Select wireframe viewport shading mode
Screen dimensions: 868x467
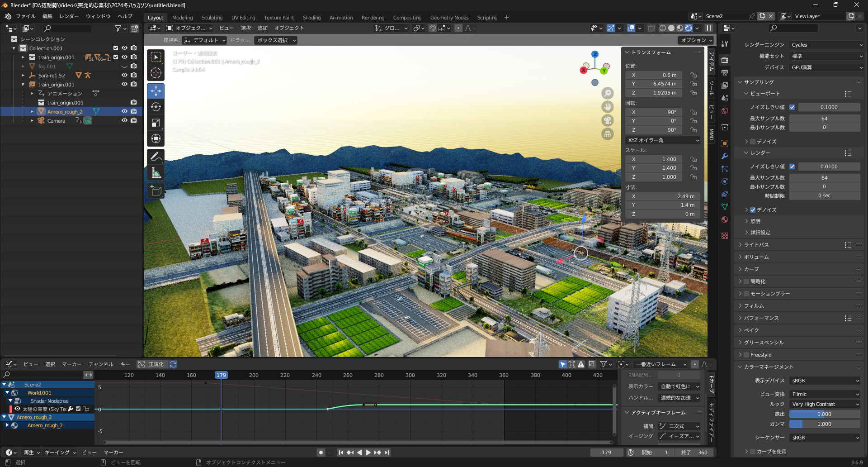click(663, 28)
